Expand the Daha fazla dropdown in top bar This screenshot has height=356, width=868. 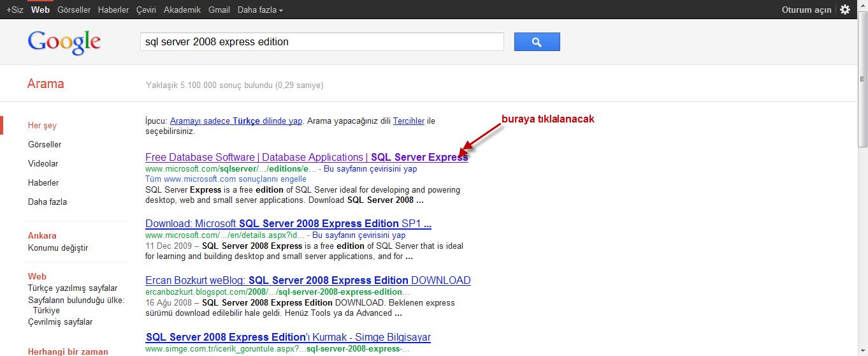260,10
